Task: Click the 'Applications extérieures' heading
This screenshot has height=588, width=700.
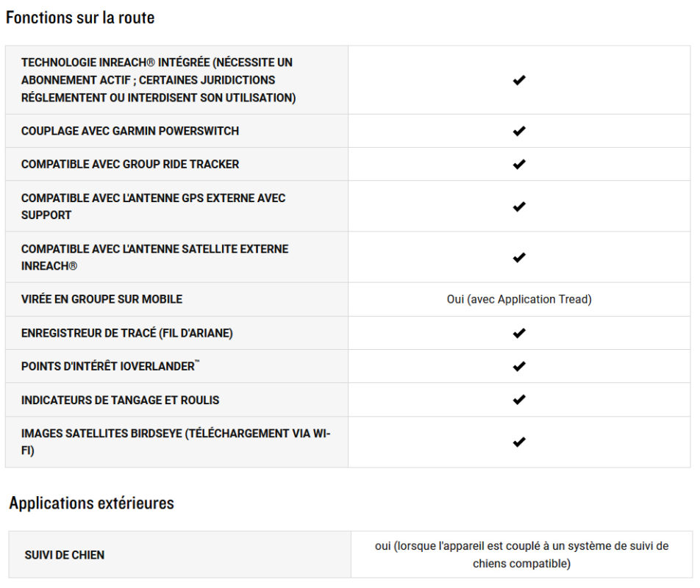Action: 91,503
